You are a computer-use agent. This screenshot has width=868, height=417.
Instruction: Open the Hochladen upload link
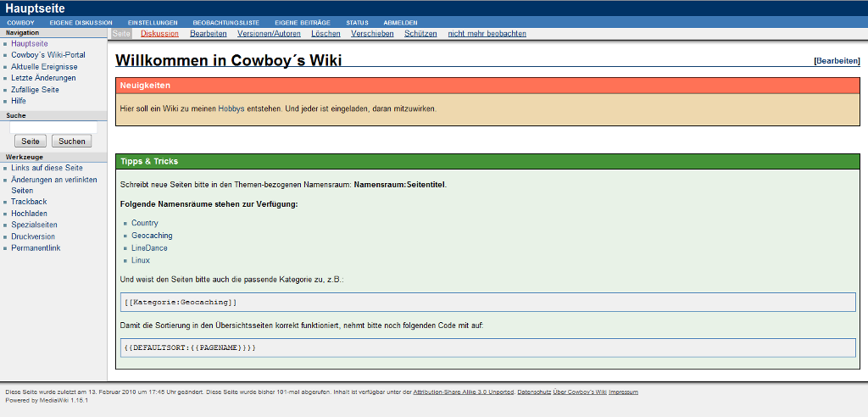tap(29, 214)
